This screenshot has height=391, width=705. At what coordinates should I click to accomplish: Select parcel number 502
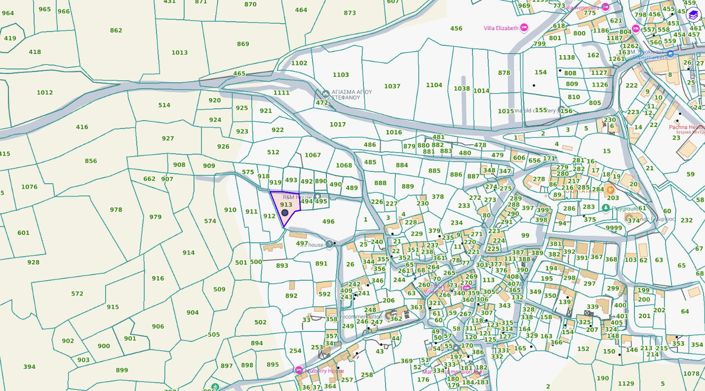coord(260,322)
